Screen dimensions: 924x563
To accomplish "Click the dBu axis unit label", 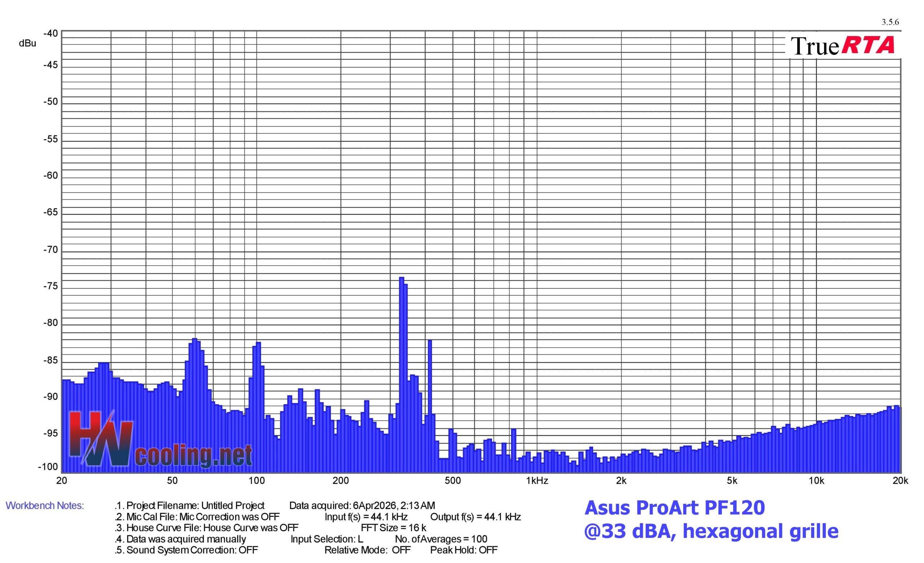I will 27,43.
